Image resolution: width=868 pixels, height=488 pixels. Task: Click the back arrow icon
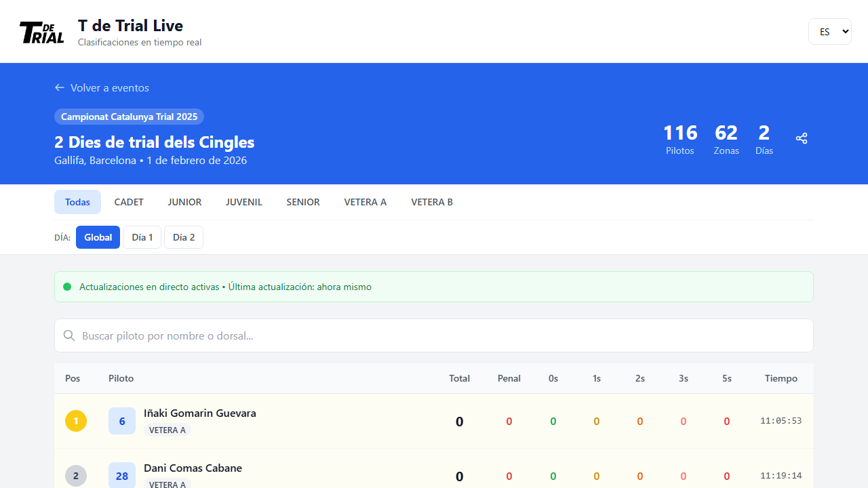pyautogui.click(x=60, y=88)
